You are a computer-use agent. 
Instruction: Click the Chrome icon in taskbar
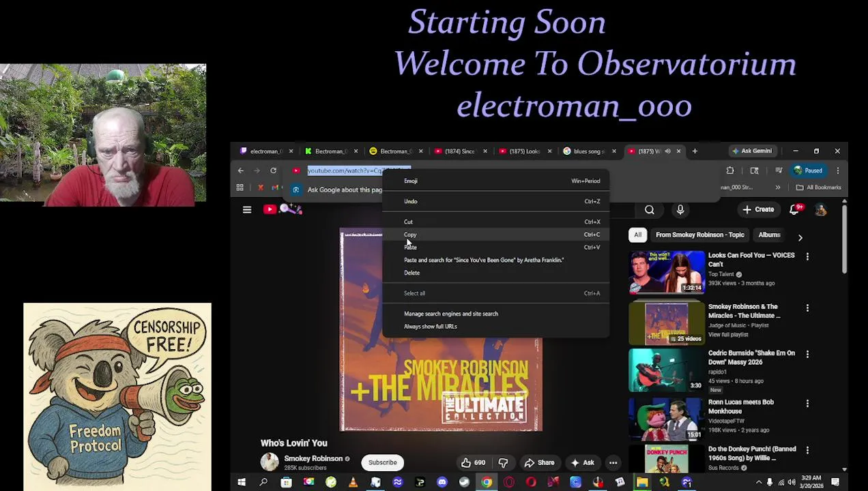[487, 483]
